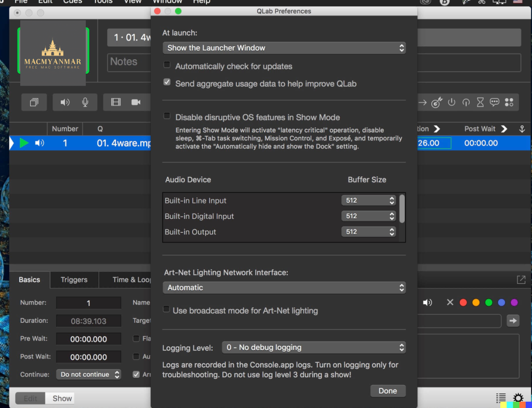Uncheck Send aggregate usage data option

click(167, 82)
